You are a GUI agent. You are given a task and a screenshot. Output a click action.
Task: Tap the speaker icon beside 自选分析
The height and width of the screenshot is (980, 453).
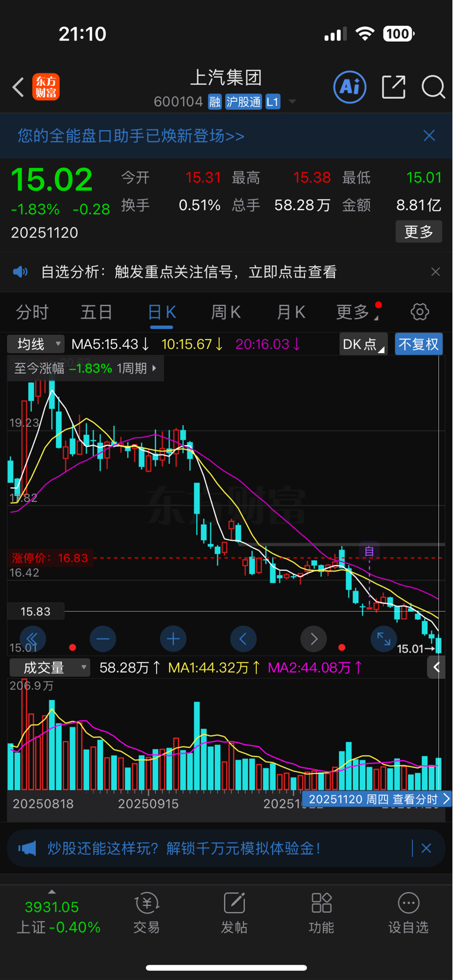pos(21,272)
